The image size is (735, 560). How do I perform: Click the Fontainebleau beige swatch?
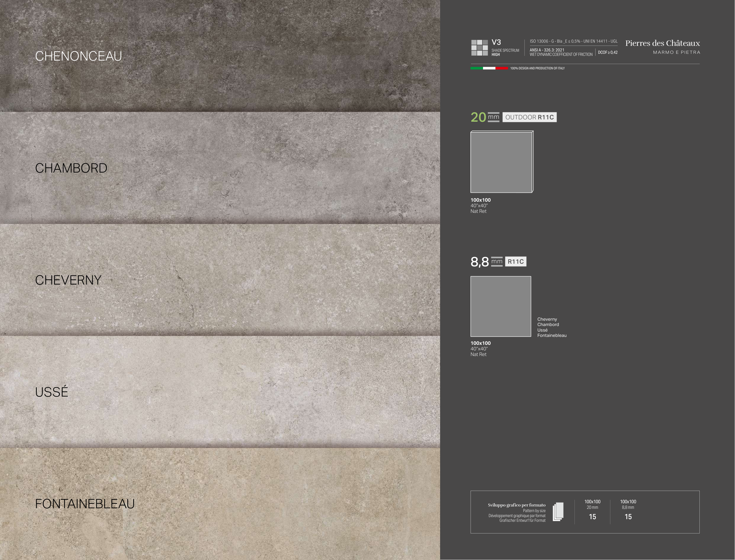(220, 504)
